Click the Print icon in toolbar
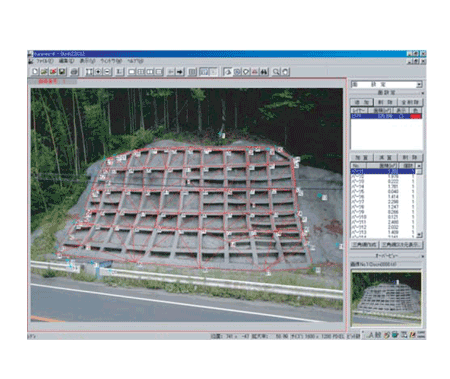This screenshot has width=450, height=379. (74, 72)
